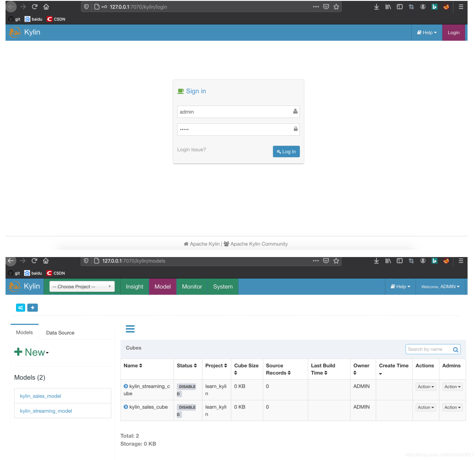Open the Welcome, ADMIN user menu

[441, 287]
